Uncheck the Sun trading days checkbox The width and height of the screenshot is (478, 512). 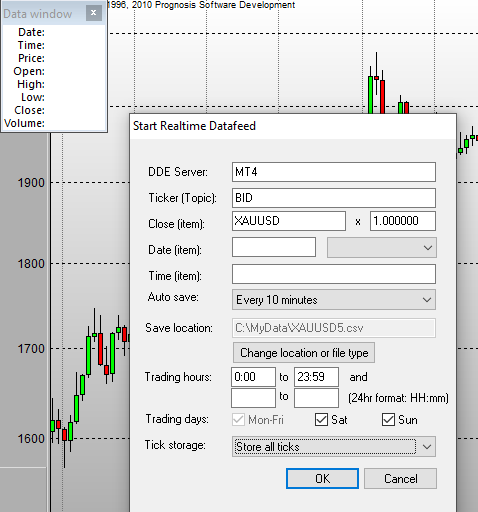tap(388, 420)
